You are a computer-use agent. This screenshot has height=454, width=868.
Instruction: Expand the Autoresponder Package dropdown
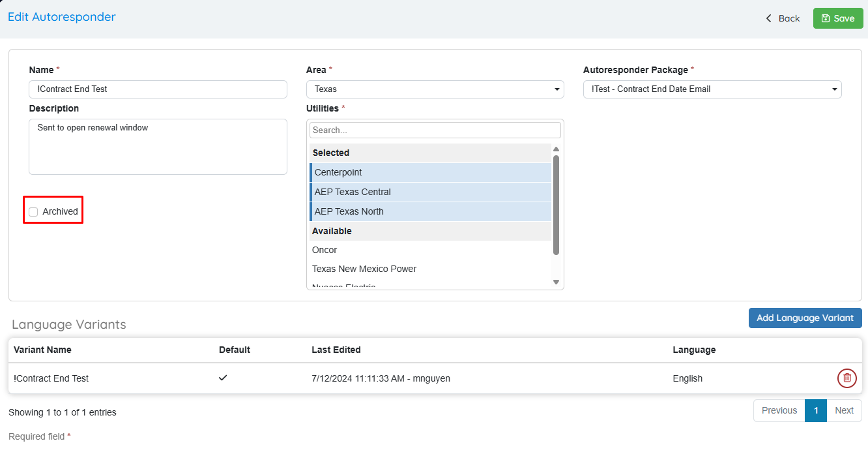tap(712, 89)
